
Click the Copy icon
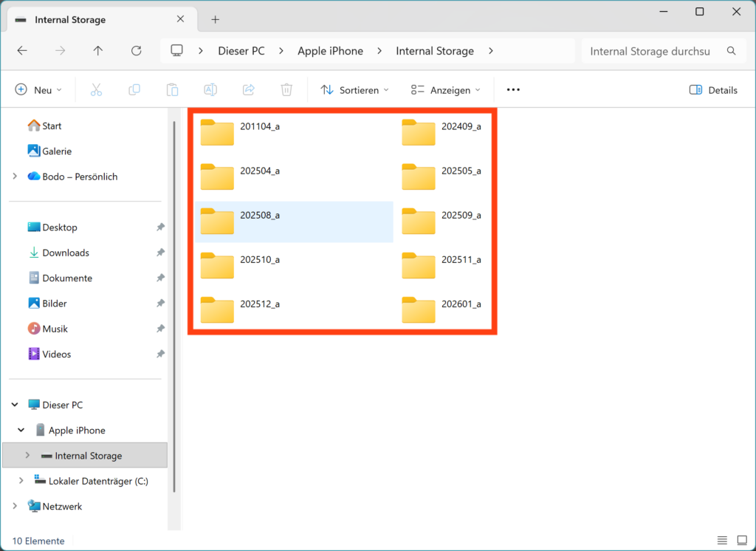pos(134,89)
